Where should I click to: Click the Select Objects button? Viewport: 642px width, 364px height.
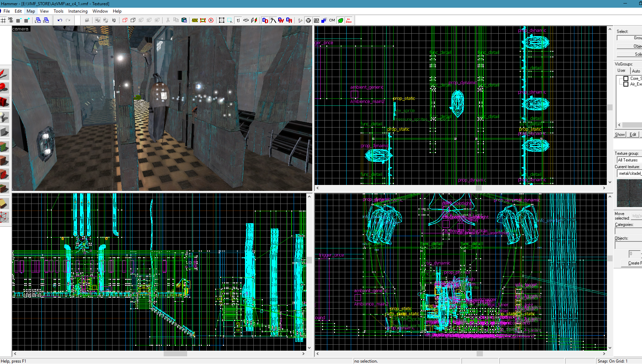629,46
